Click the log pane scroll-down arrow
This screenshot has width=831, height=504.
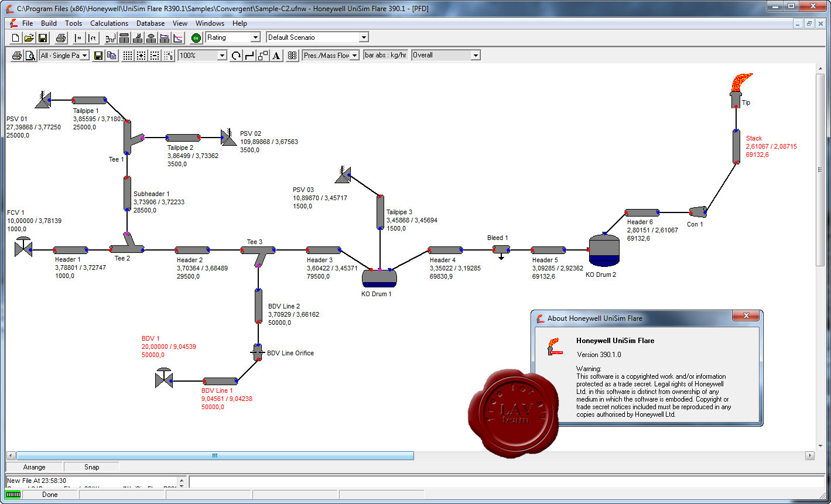pyautogui.click(x=182, y=485)
